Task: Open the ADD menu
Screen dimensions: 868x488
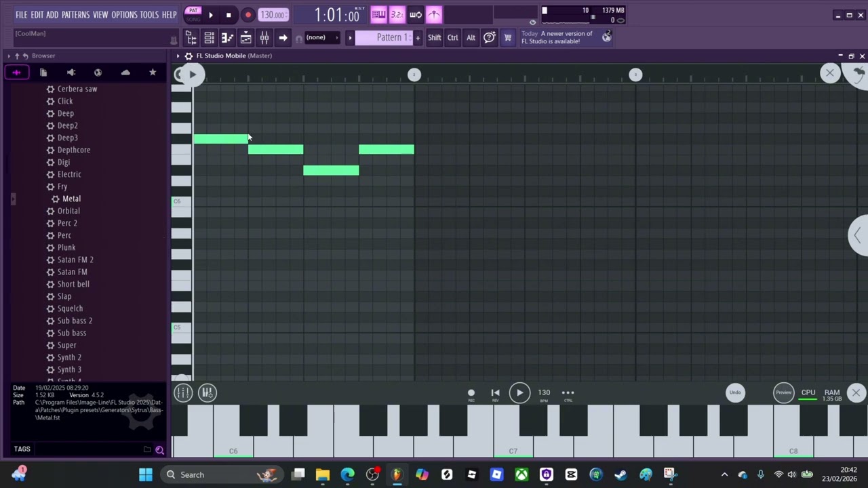Action: 52,15
